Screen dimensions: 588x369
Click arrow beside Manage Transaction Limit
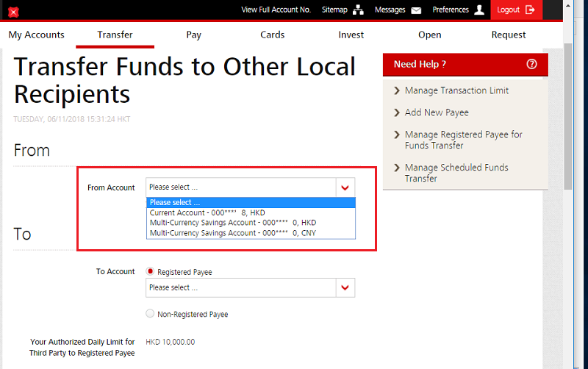coord(395,90)
